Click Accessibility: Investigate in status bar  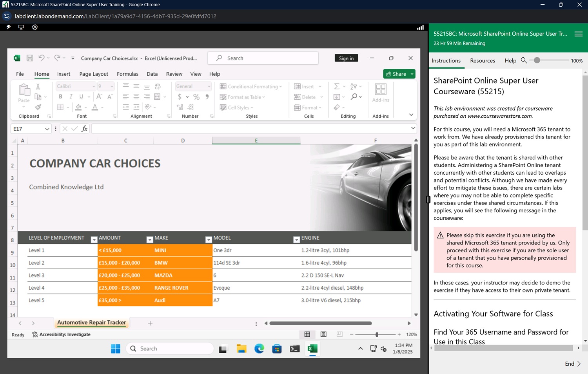(62, 334)
